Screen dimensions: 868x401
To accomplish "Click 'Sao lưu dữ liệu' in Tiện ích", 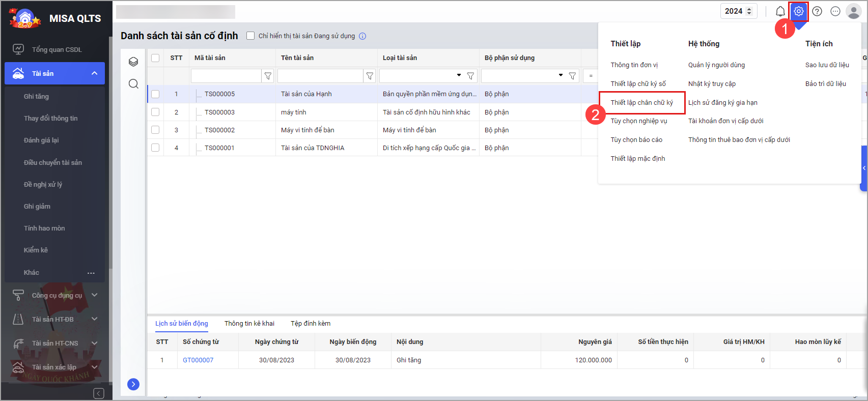I will click(827, 65).
